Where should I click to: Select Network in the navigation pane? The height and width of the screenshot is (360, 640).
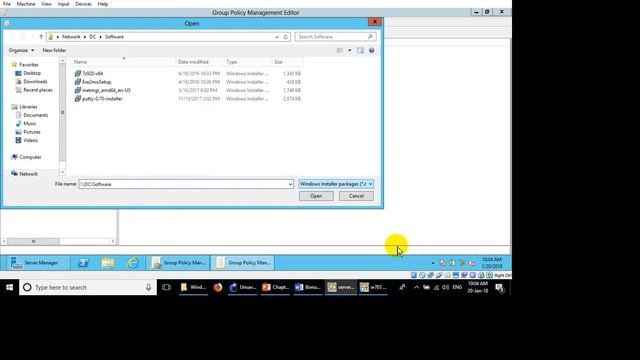tap(28, 174)
